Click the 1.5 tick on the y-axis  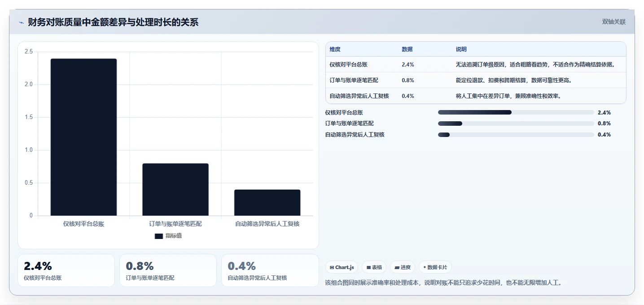29,117
